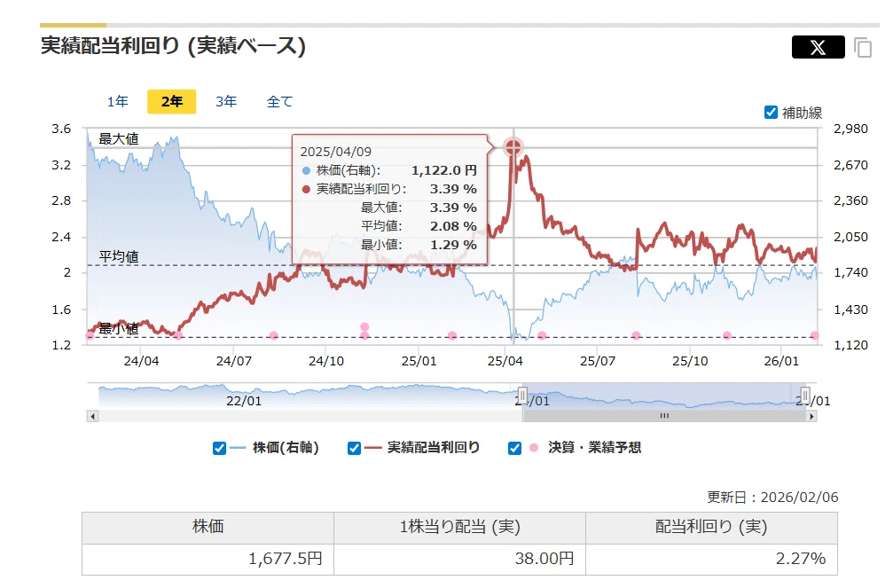Click the tooltip date 2025/04/09
This screenshot has height=588, width=893.
pos(335,152)
